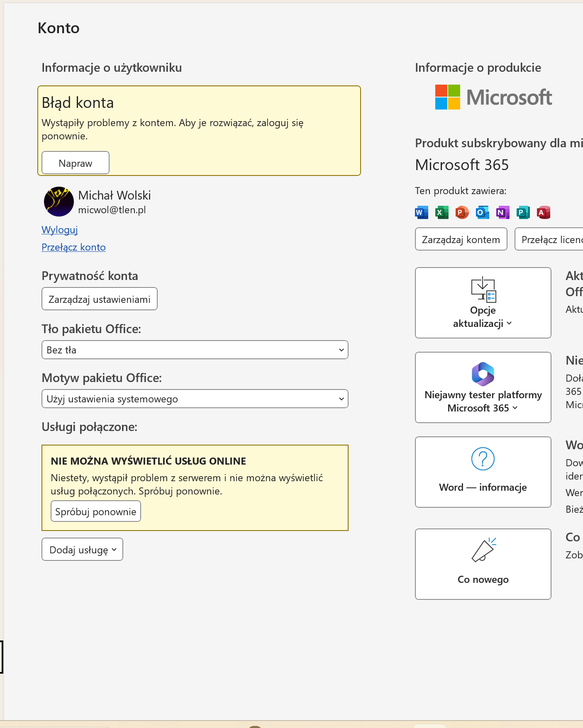Click Ten produkt zawiera text
The width and height of the screenshot is (583, 728).
(461, 191)
